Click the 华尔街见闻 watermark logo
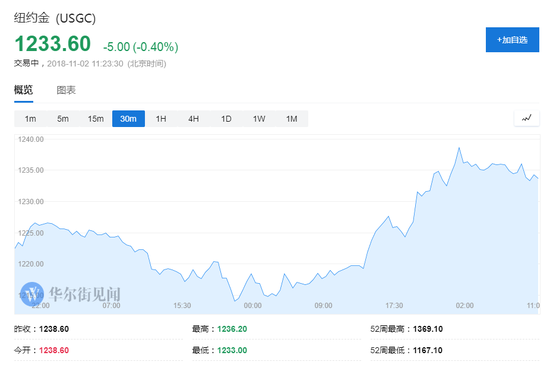 [70, 294]
